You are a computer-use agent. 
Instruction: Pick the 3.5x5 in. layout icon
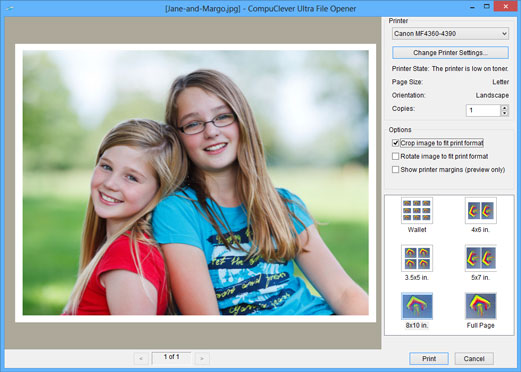[417, 258]
